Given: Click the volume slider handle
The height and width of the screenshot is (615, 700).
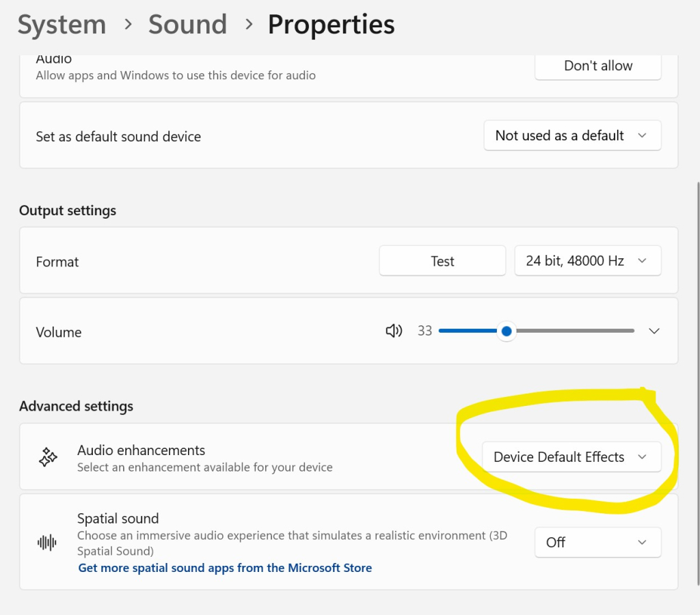Looking at the screenshot, I should pyautogui.click(x=506, y=331).
